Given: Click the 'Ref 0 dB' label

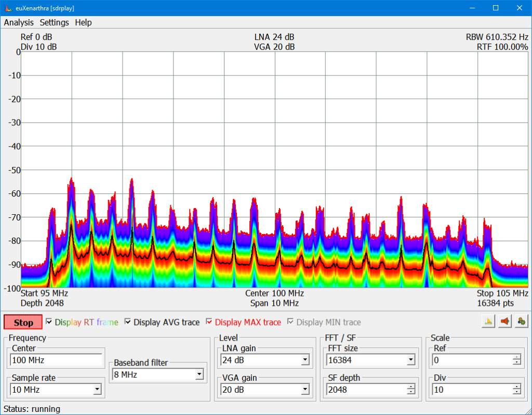Looking at the screenshot, I should tap(36, 37).
